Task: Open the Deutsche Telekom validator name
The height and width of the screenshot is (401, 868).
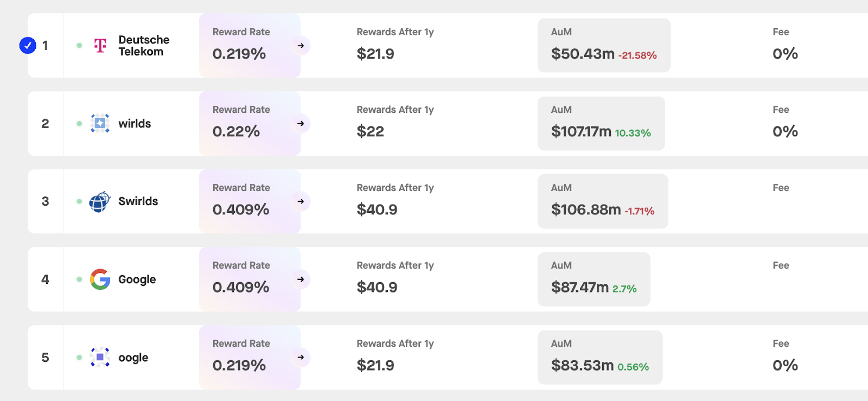Action: pos(144,46)
